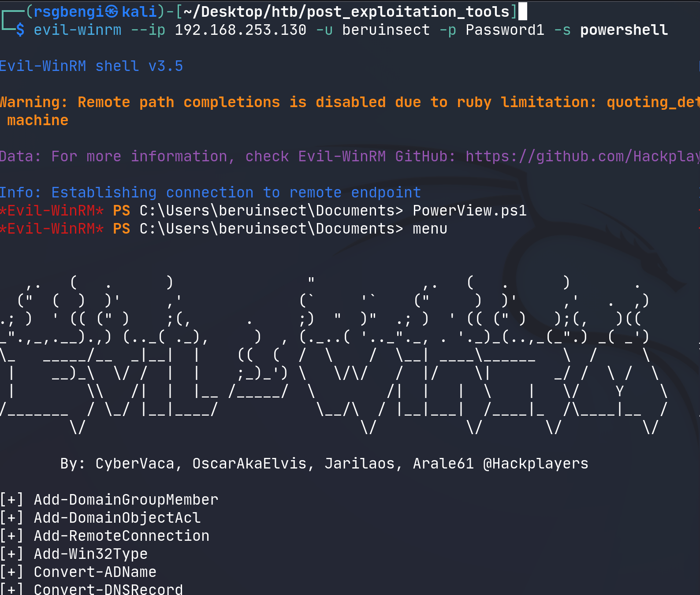This screenshot has height=595, width=700.
Task: Open the Evil-WinRM GitHub URL
Action: click(x=582, y=156)
